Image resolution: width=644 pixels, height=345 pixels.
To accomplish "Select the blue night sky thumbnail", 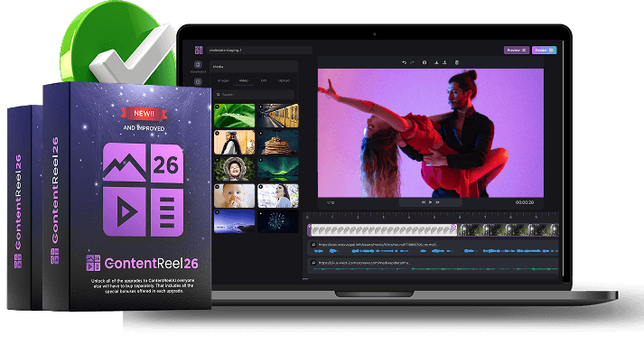I will 235,222.
